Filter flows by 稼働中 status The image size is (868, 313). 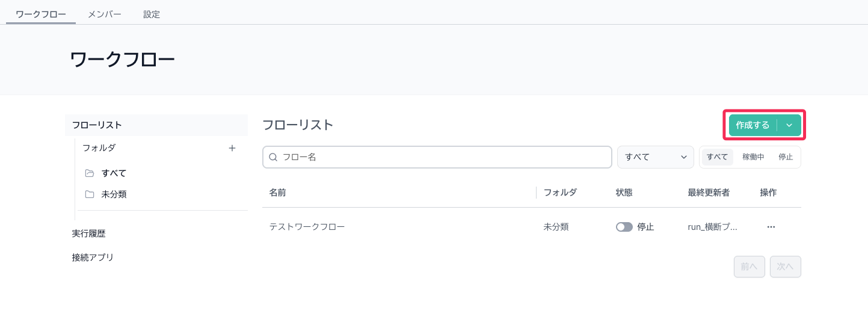point(753,157)
